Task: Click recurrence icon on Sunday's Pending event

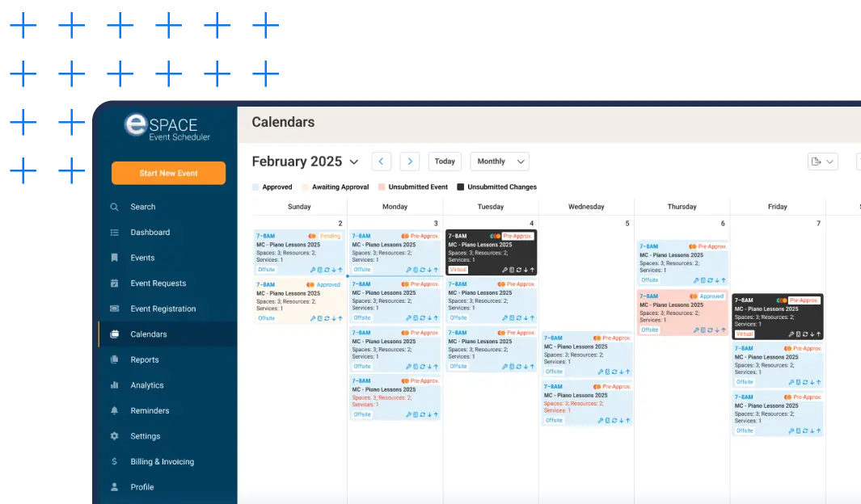Action: [x=327, y=270]
